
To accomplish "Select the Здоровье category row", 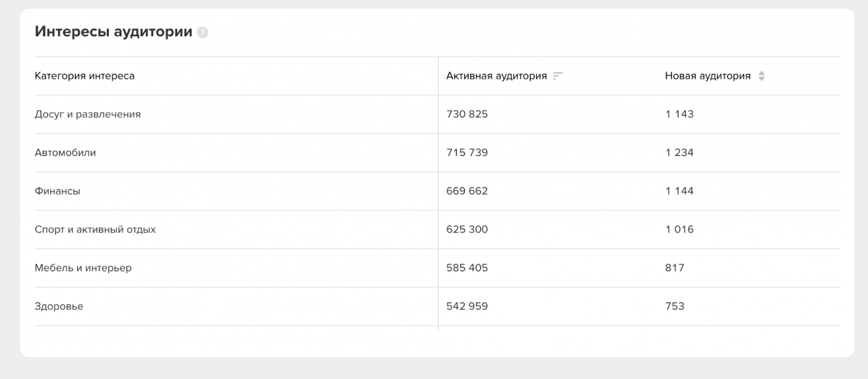I will click(59, 306).
